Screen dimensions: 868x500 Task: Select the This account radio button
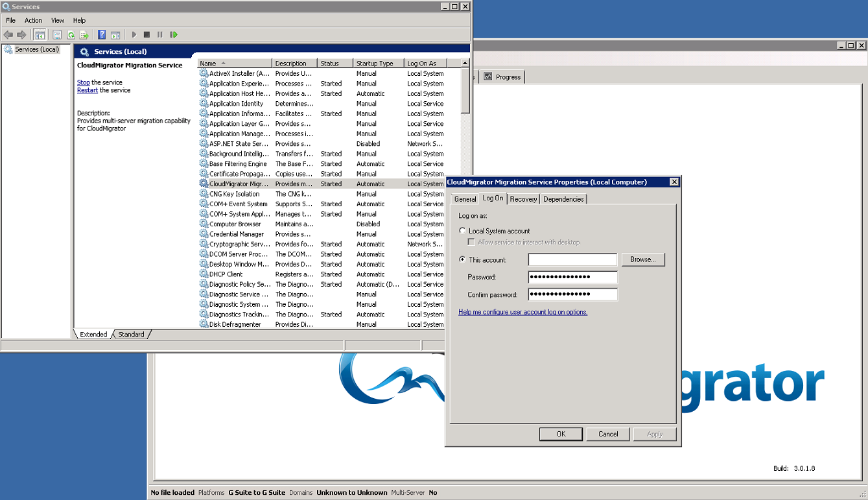[462, 259]
